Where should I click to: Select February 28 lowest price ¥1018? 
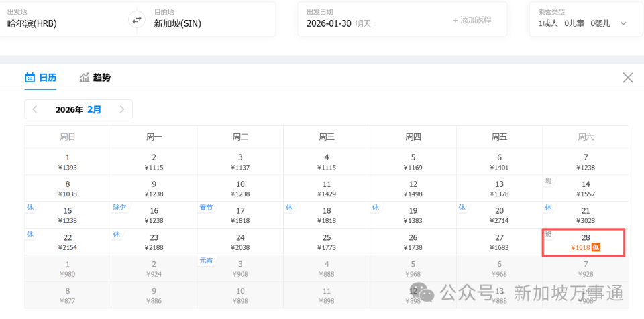point(585,242)
